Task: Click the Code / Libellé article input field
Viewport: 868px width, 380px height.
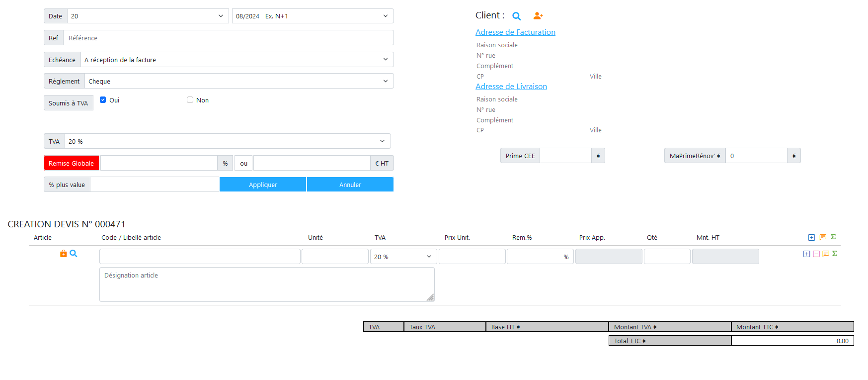Action: 200,257
